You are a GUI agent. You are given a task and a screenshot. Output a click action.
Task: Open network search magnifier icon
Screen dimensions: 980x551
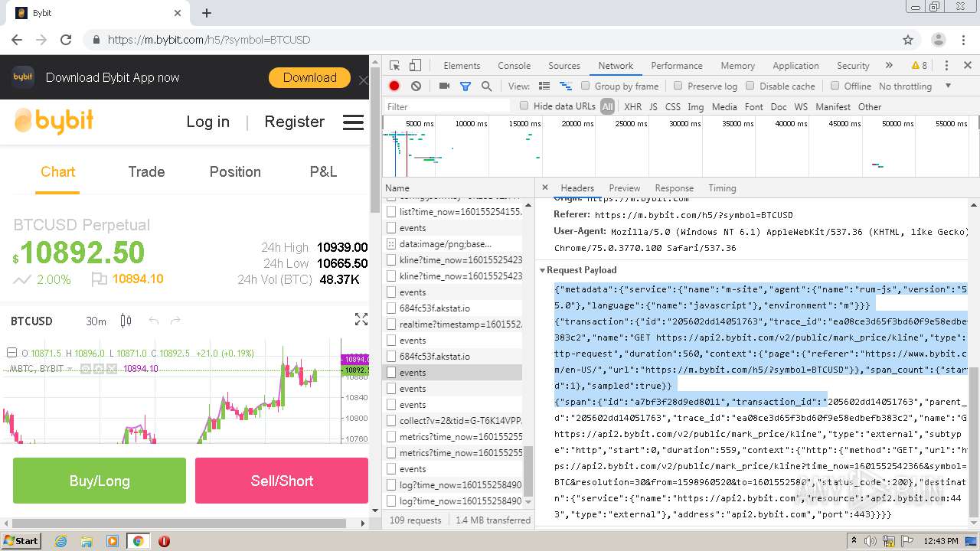tap(486, 86)
